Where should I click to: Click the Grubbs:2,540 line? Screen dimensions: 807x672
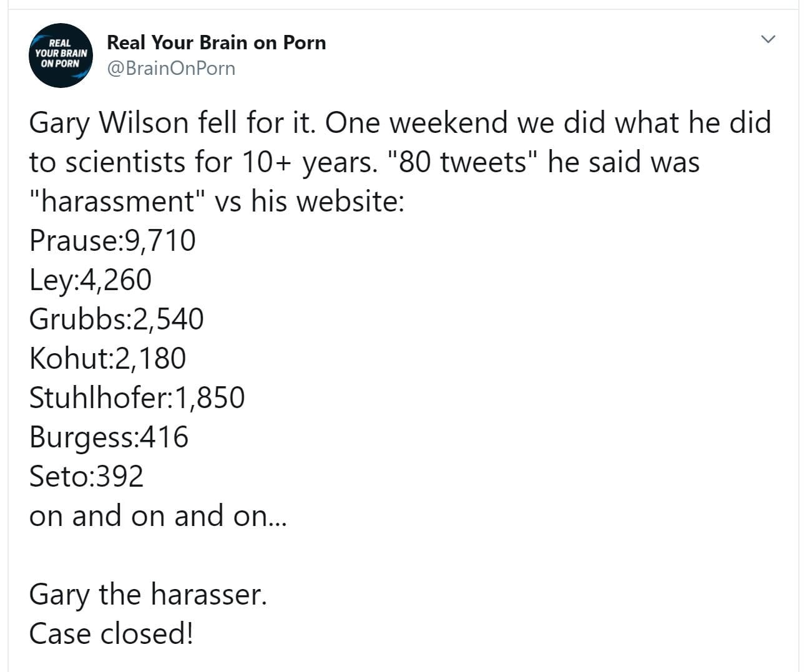click(x=116, y=319)
